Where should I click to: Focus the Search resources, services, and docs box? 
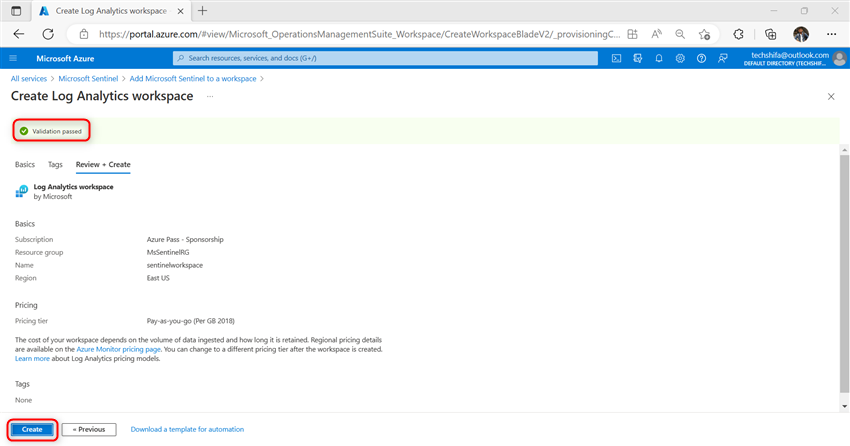point(385,58)
